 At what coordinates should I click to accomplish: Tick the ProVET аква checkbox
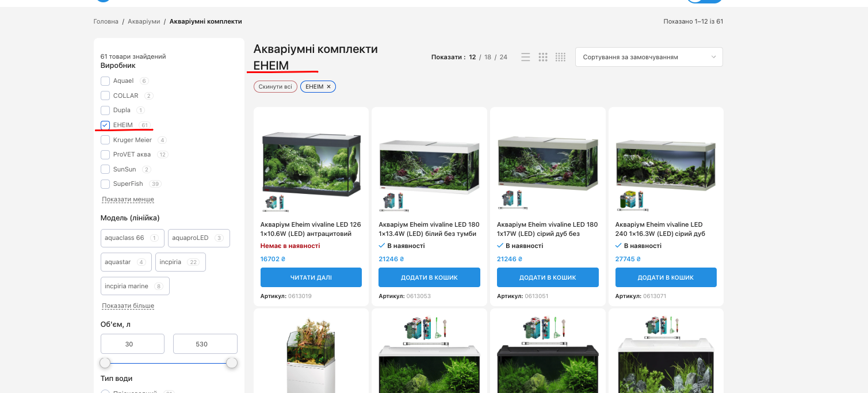coord(105,155)
